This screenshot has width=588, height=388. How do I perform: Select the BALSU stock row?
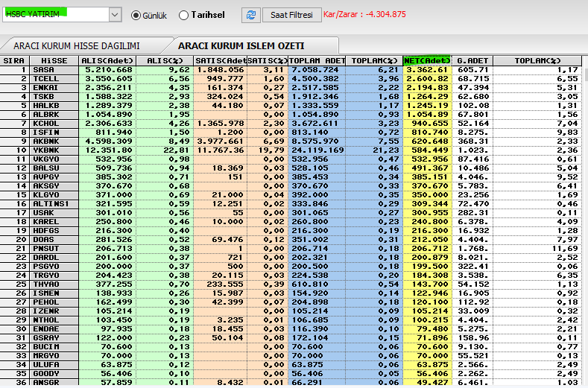tap(291, 168)
